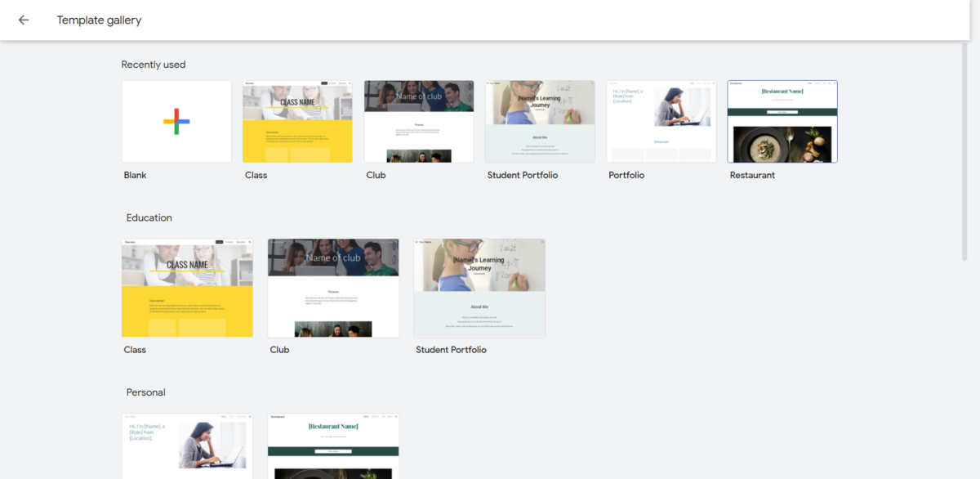Choose Student Portfolio thumbnail in Education section
980x479 pixels.
(479, 289)
